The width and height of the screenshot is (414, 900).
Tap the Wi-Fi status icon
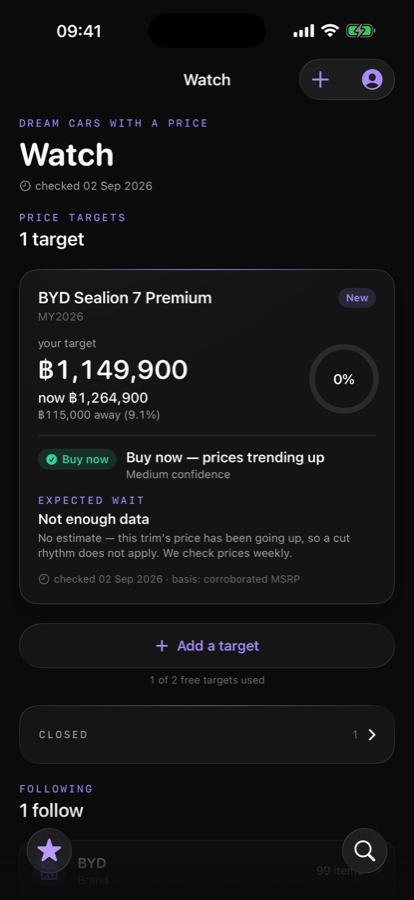[330, 30]
